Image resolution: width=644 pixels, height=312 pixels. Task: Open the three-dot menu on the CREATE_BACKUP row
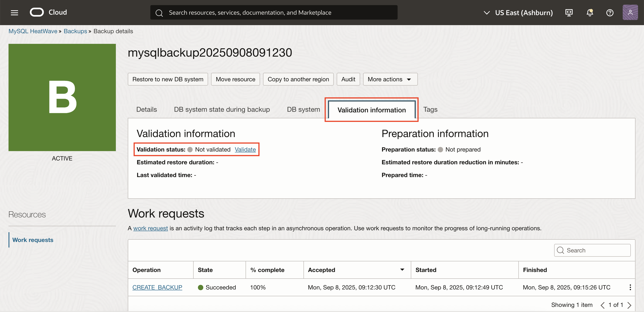(631, 287)
